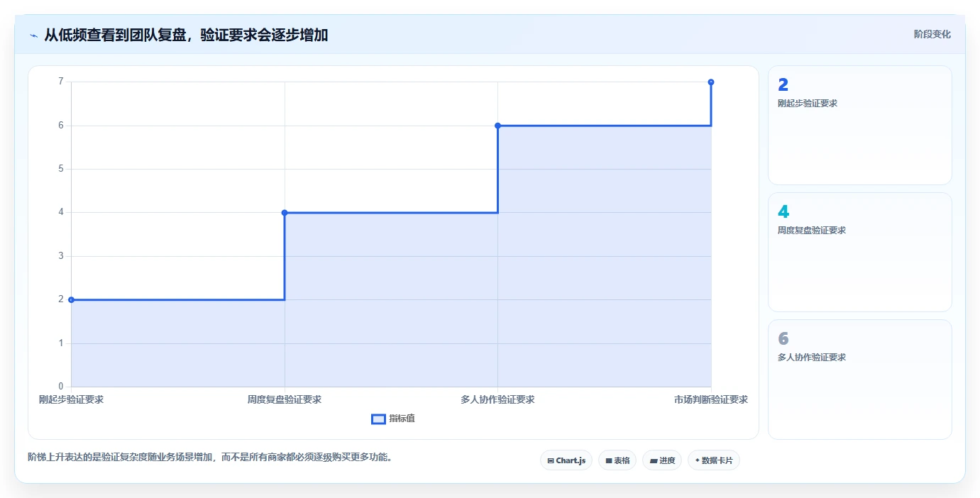
Task: Click the y-axis label 0
Action: click(61, 387)
